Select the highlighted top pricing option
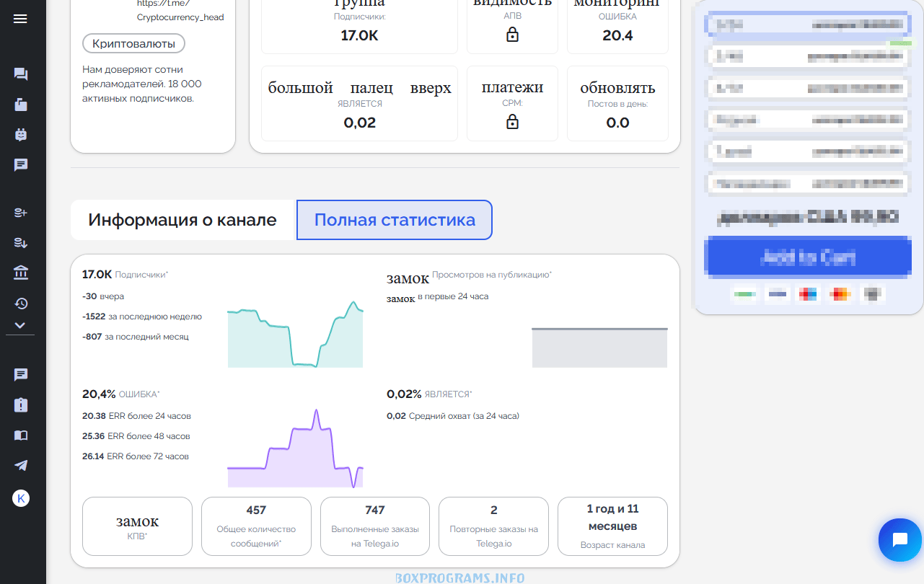 [x=807, y=24]
